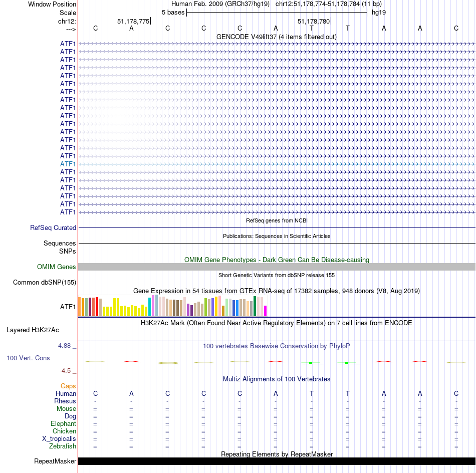This screenshot has height=473, width=476.
Task: Open the GENCODE V49lift37 track title
Action: tap(277, 37)
